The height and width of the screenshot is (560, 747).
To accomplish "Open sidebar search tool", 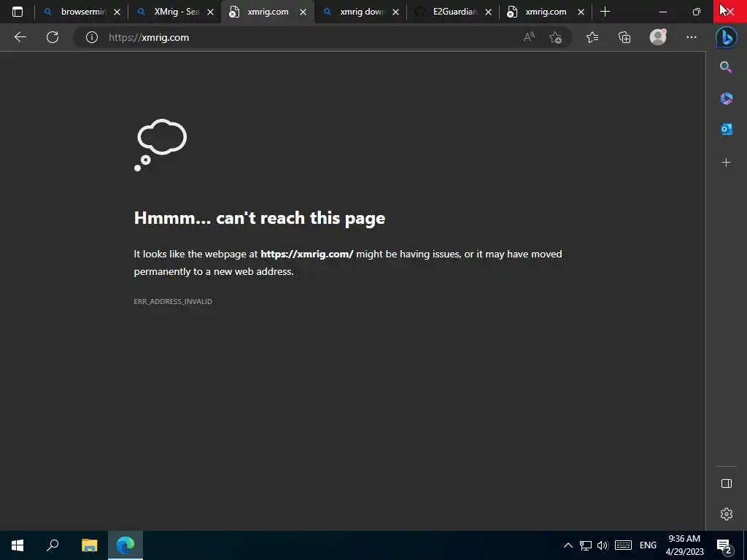I will 726,67.
